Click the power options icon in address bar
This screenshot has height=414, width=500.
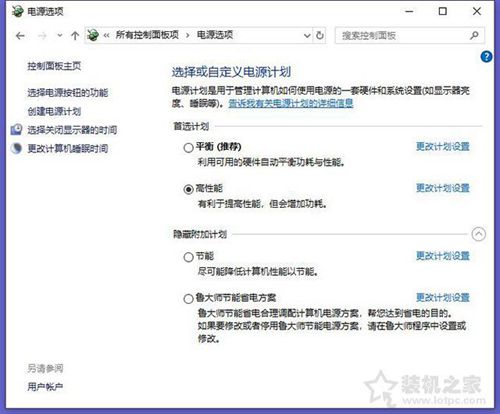(x=93, y=35)
